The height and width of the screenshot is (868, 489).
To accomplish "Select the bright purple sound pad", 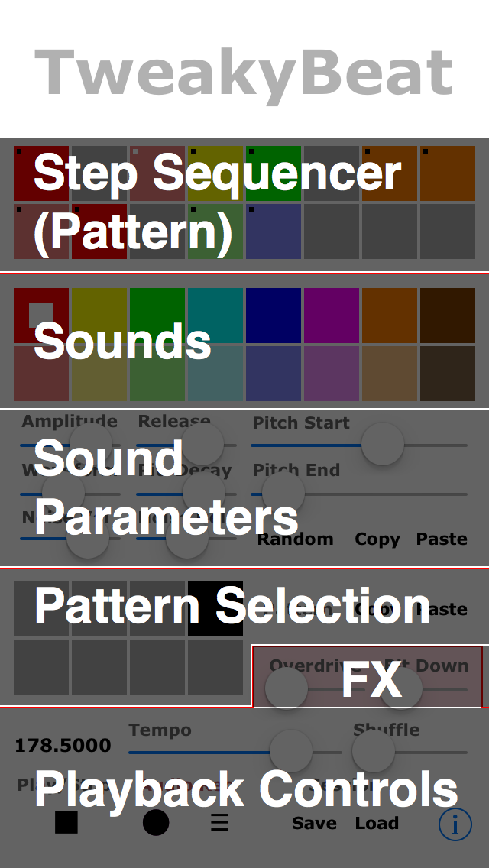I will (332, 316).
